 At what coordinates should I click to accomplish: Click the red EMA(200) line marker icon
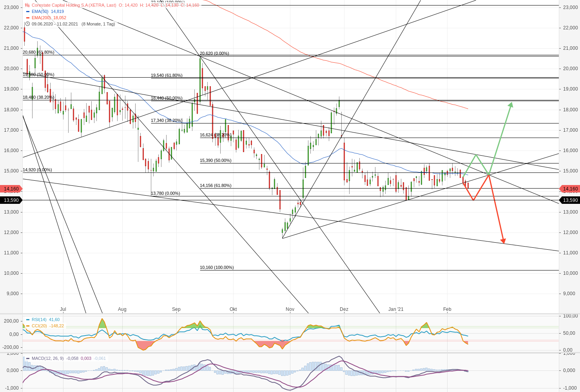(27, 17)
